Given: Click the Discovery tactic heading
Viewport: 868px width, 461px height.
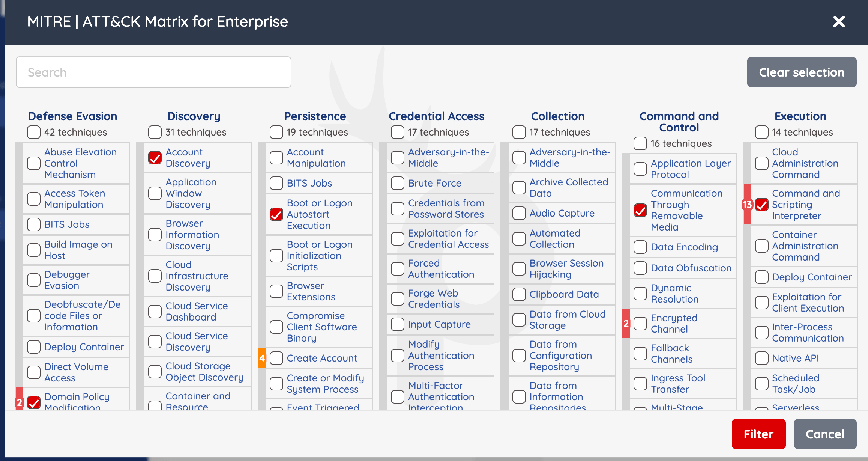Looking at the screenshot, I should coord(194,116).
